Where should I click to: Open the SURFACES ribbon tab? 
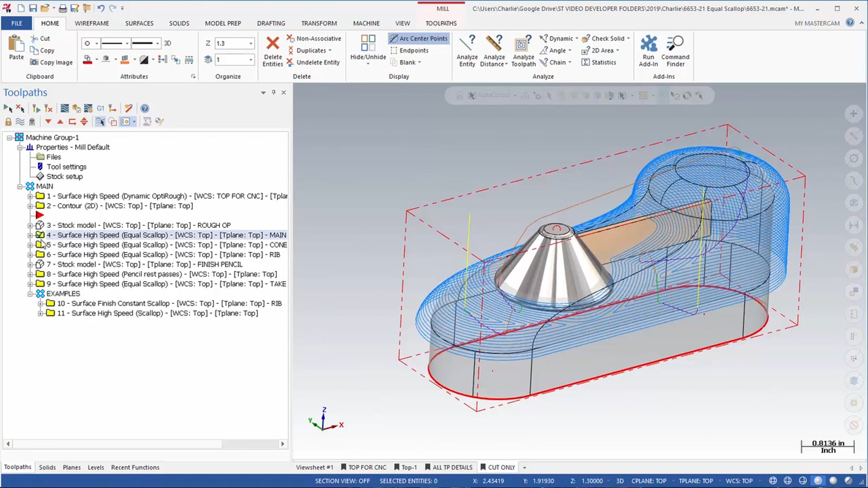click(x=139, y=23)
